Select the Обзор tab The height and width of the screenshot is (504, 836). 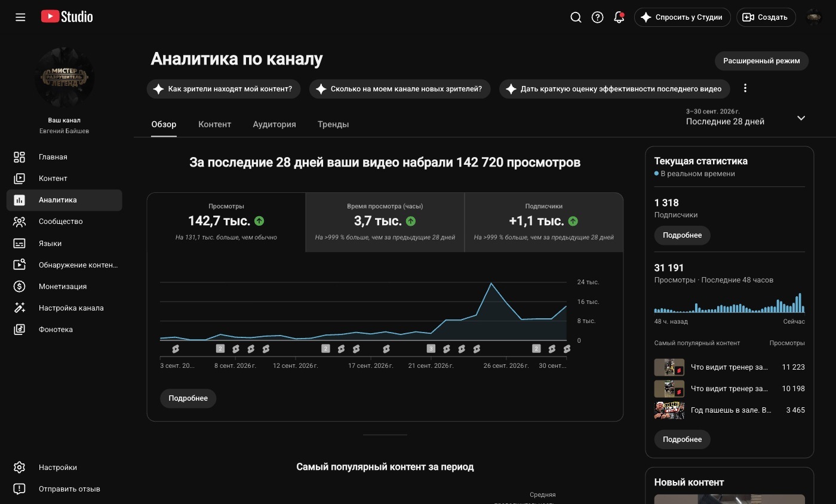[164, 124]
